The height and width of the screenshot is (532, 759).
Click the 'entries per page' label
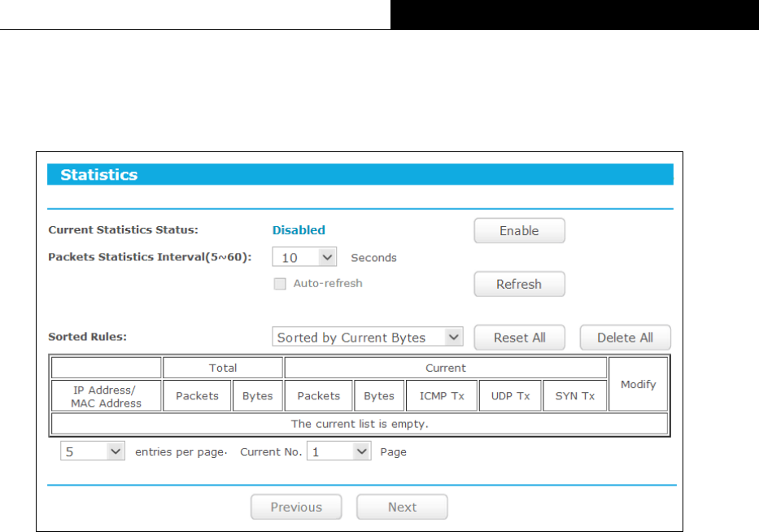click(180, 452)
